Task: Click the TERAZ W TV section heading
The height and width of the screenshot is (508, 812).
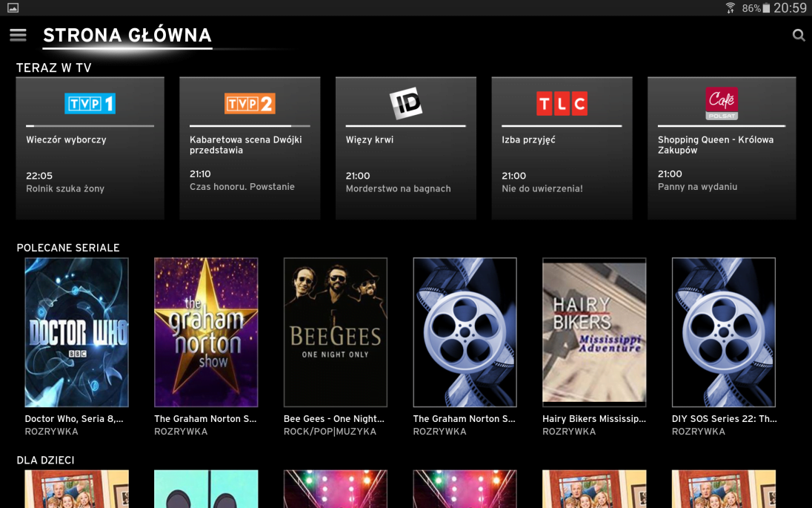Action: point(54,68)
